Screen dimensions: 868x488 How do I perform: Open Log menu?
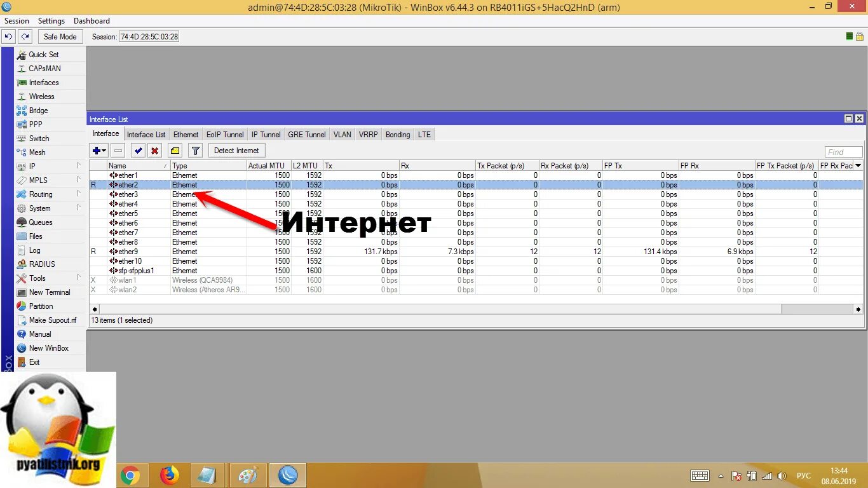coord(34,250)
